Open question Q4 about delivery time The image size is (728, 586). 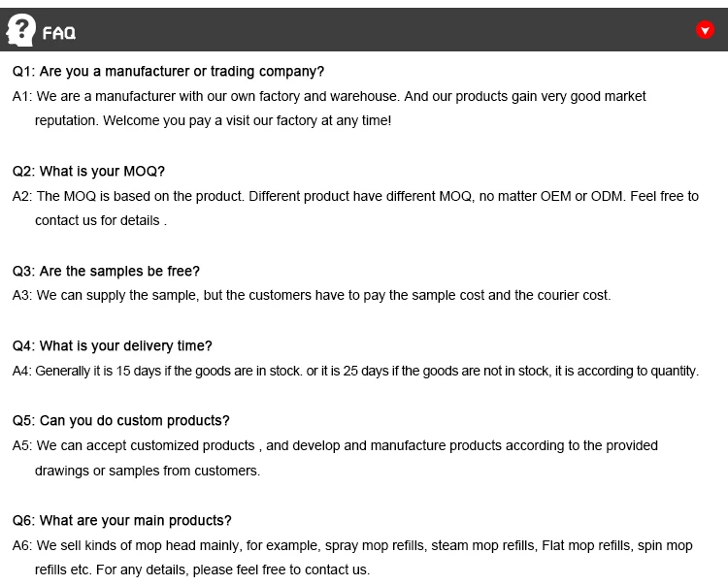pyautogui.click(x=112, y=346)
